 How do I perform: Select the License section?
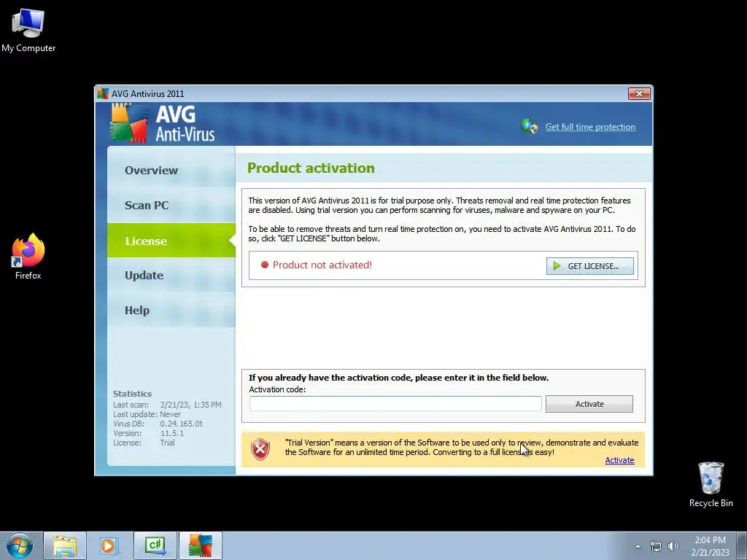click(171, 241)
